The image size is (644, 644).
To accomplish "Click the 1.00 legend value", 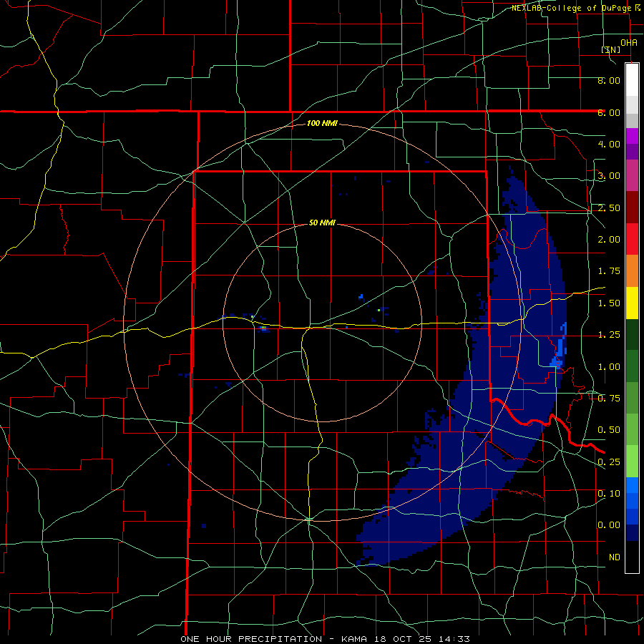I will pyautogui.click(x=609, y=367).
